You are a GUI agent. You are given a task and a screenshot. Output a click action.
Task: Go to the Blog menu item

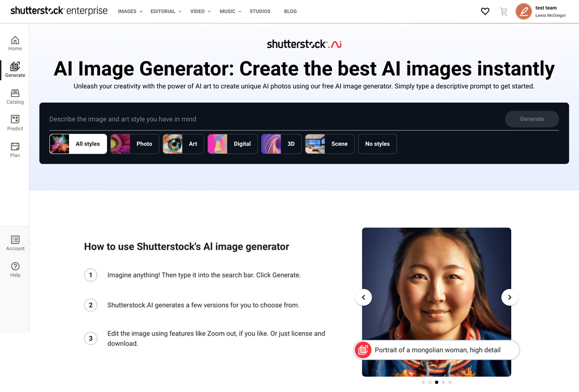click(290, 11)
